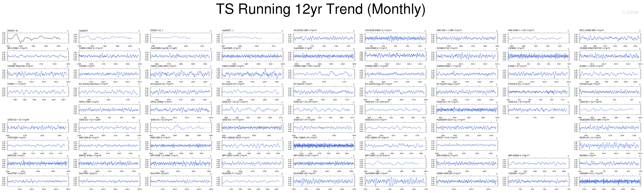Open the E3SM-1-1 r1i1p1f1 plot

[38, 92]
